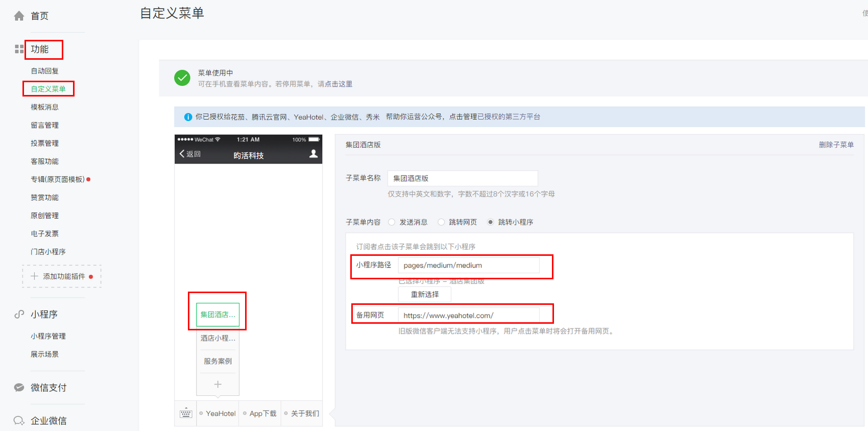Open 模板消息 in the sidebar
The image size is (868, 431).
(x=44, y=107)
